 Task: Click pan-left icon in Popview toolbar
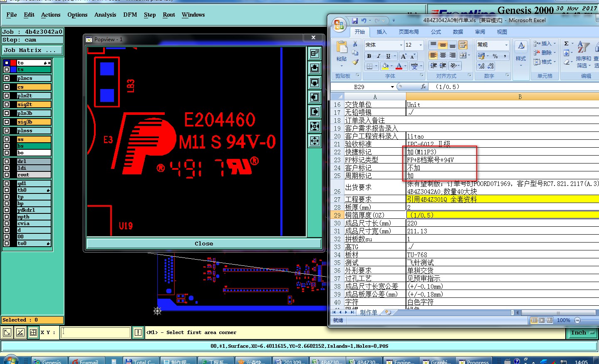click(315, 97)
